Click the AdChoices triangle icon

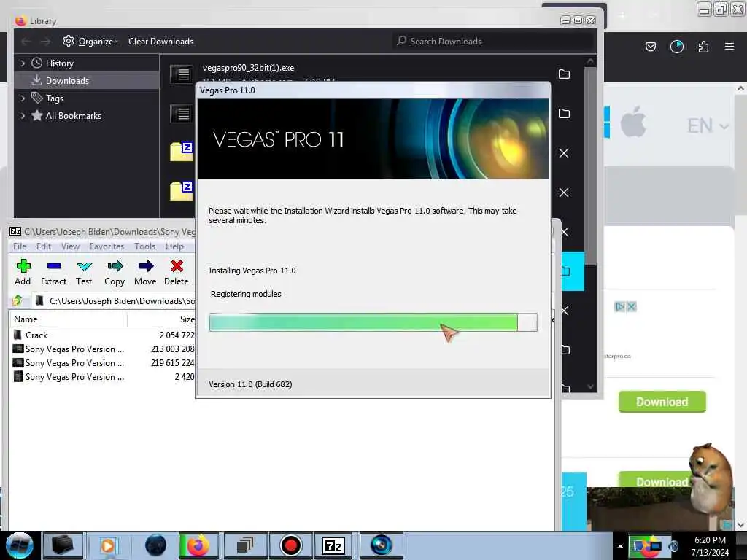[x=620, y=307]
